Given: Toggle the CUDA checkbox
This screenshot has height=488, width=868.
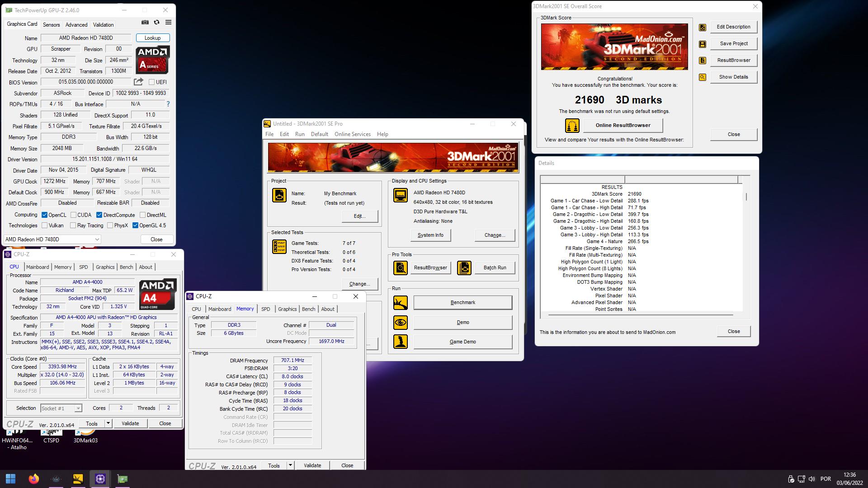Looking at the screenshot, I should 73,215.
